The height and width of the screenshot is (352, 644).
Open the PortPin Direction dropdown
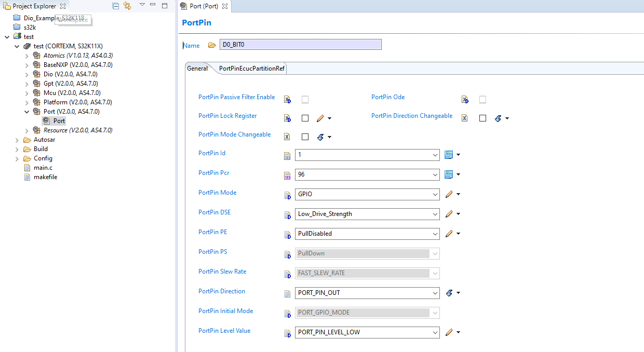click(x=435, y=293)
